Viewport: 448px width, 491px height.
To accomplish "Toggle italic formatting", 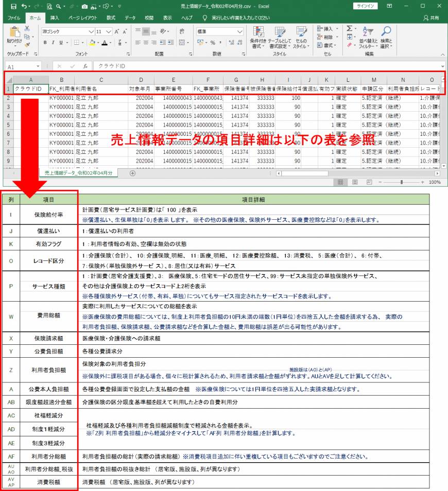I will tap(53, 42).
